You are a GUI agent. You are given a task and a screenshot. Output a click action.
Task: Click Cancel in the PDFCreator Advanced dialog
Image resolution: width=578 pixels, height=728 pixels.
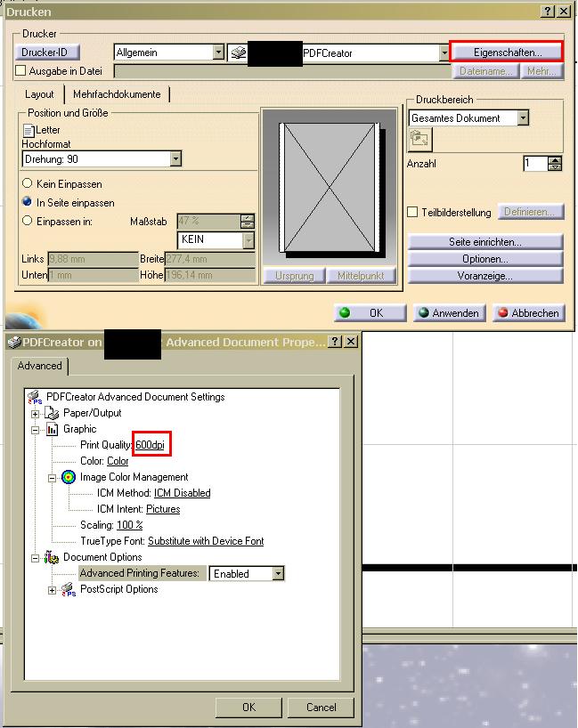[321, 708]
